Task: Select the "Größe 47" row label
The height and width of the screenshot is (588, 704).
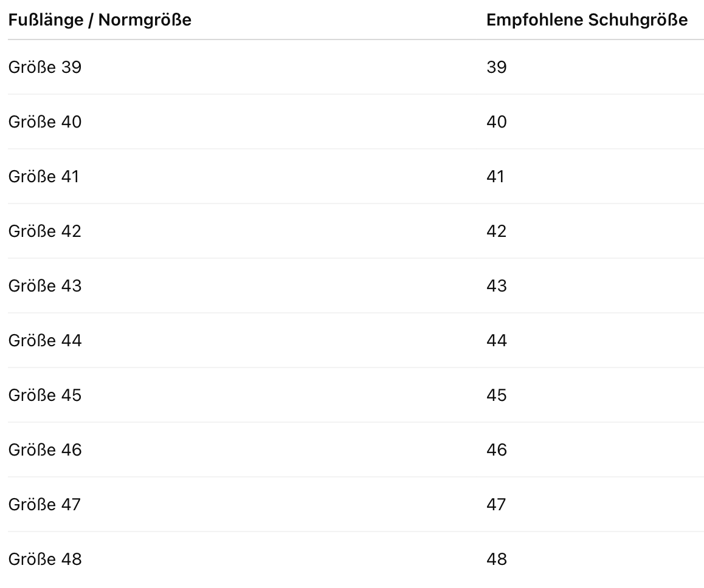Action: 44,505
